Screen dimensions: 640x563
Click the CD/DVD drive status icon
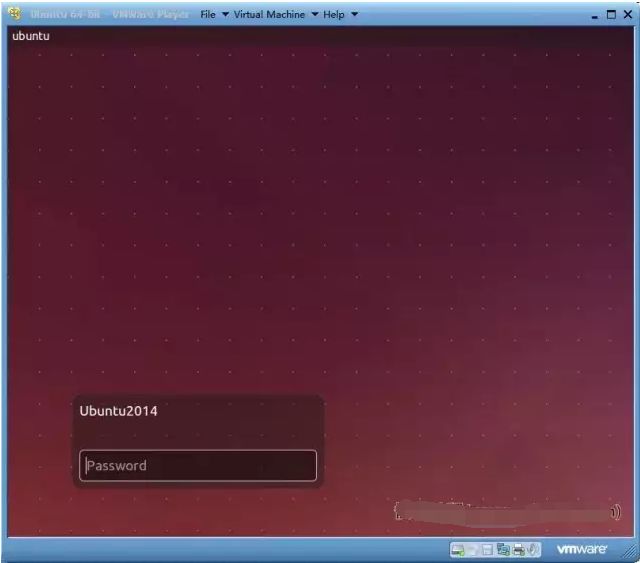pyautogui.click(x=473, y=550)
